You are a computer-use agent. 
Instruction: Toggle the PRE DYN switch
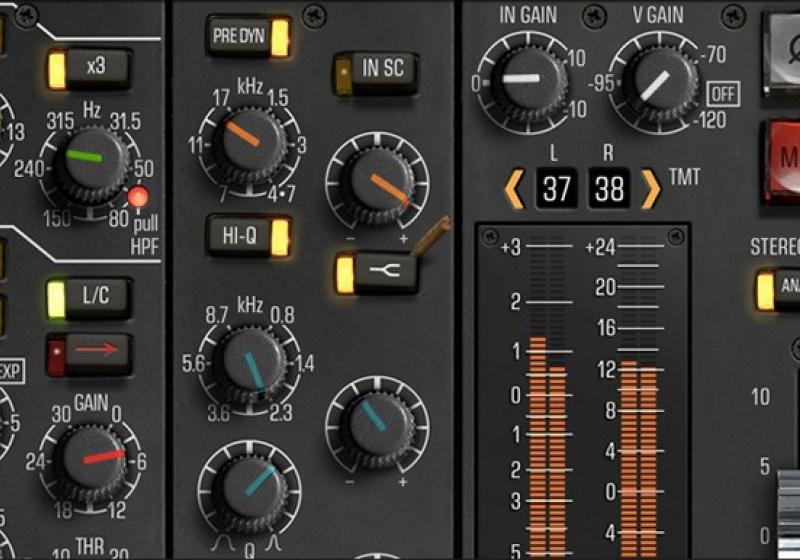click(x=249, y=36)
